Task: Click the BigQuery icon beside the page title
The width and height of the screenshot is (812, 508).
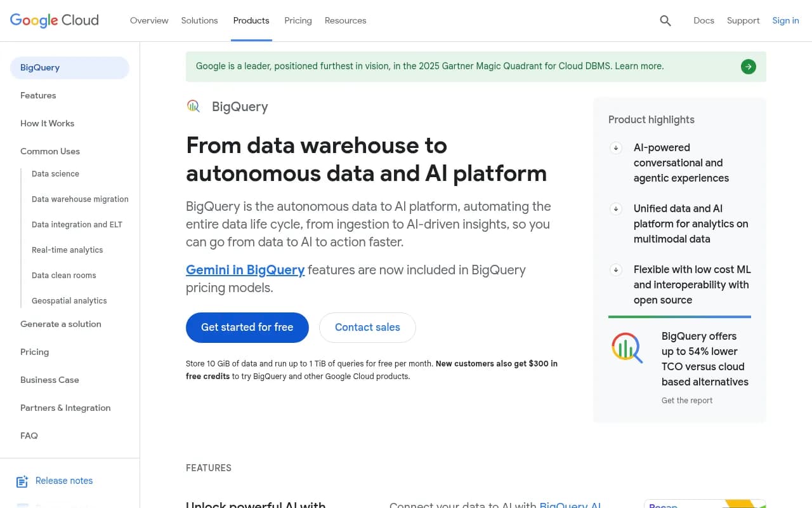Action: pos(193,106)
